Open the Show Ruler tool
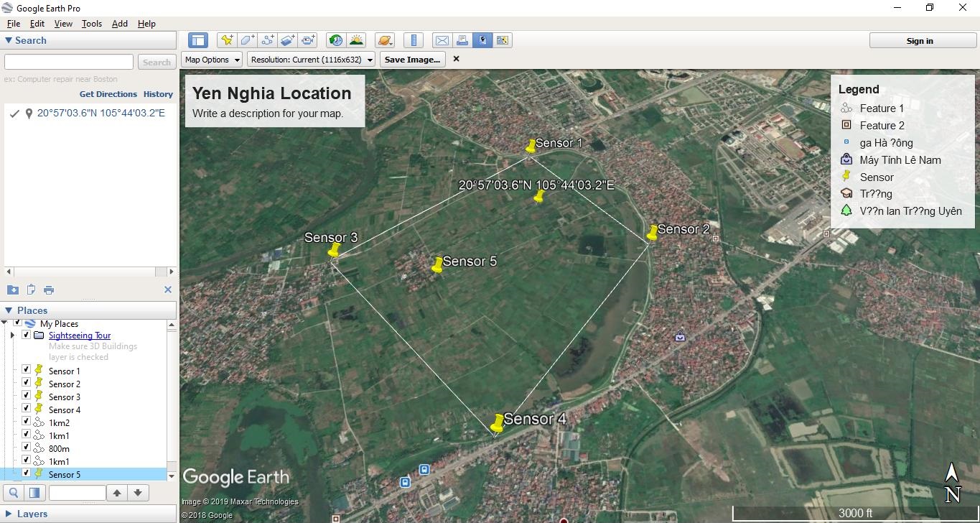 click(413, 40)
